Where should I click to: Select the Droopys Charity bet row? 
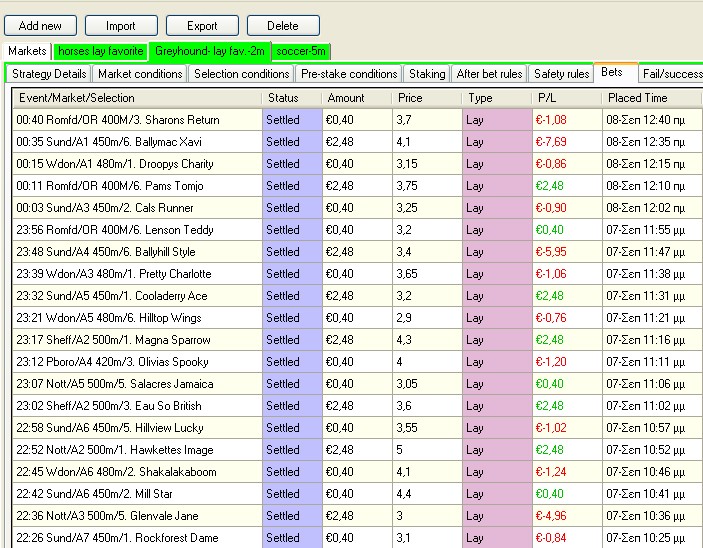(357, 164)
